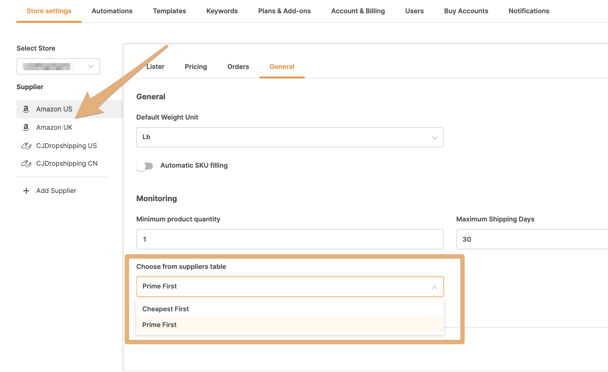Select the General sub-tab
The image size is (608, 372).
click(x=282, y=67)
